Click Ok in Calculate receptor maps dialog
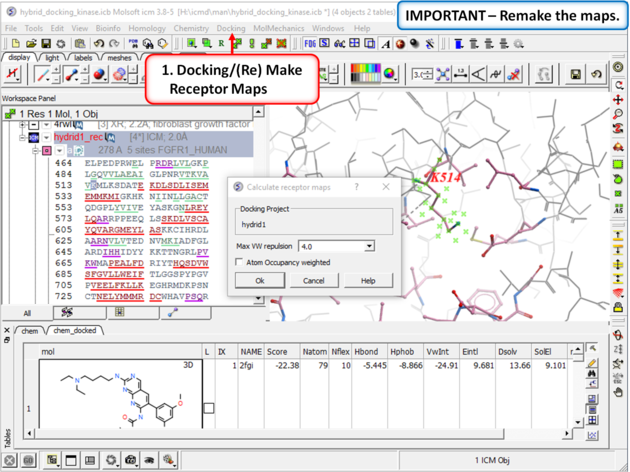Image resolution: width=630 pixels, height=472 pixels. tap(259, 280)
